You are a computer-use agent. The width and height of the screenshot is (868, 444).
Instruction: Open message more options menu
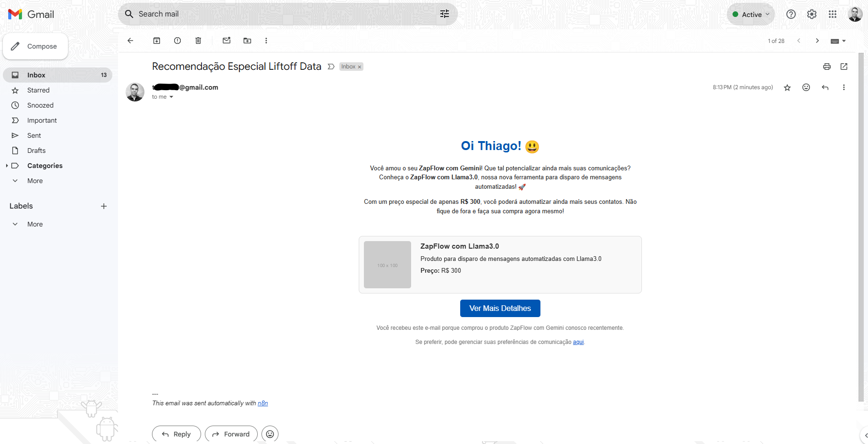point(844,87)
